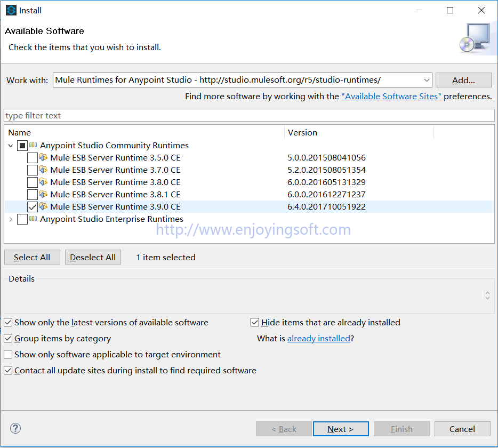Click the Version column header
Viewport: 498px width, 448px height.
359,132
